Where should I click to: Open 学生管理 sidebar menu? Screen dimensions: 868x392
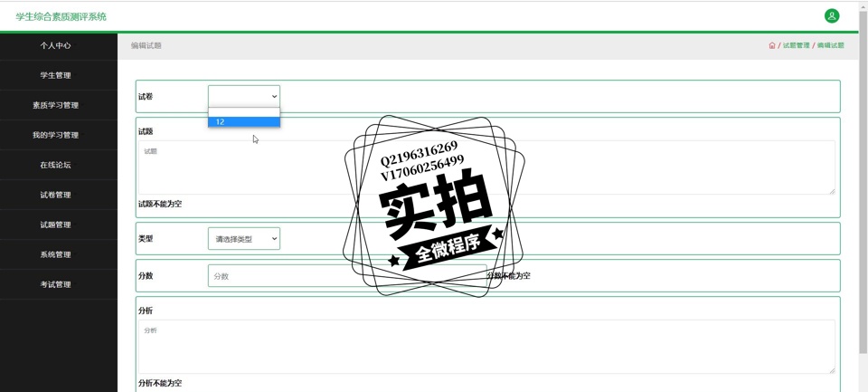[56, 75]
